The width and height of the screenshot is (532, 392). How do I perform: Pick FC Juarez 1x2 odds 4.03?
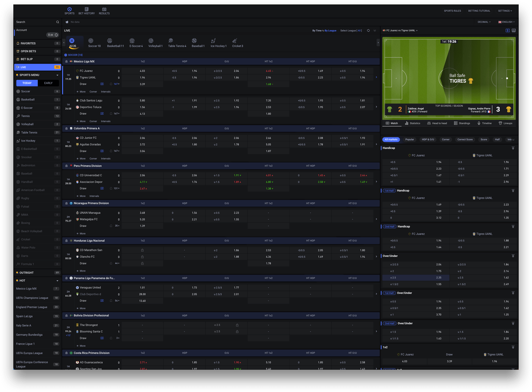[142, 71]
